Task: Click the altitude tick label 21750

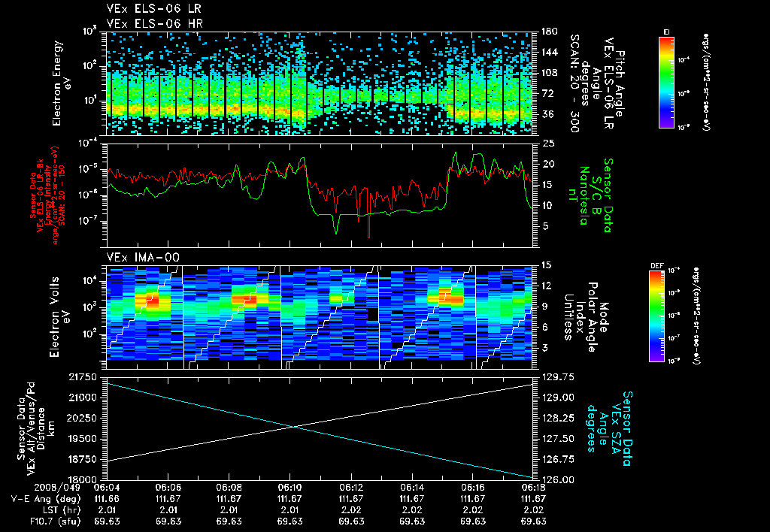Action: pyautogui.click(x=83, y=377)
